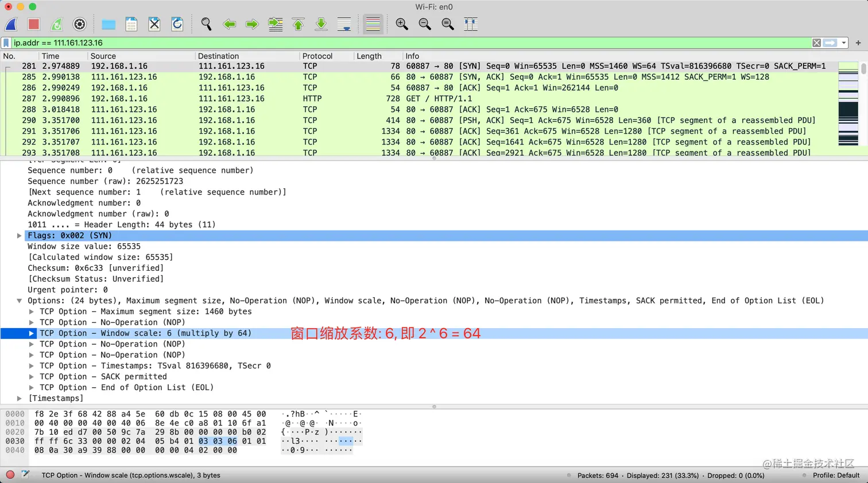The width and height of the screenshot is (868, 483).
Task: Select packet 287 HTTP GET row
Action: (419, 99)
